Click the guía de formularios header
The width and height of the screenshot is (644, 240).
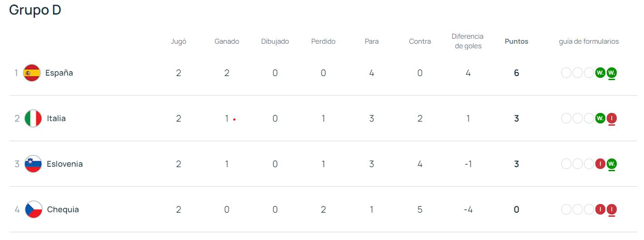point(589,41)
